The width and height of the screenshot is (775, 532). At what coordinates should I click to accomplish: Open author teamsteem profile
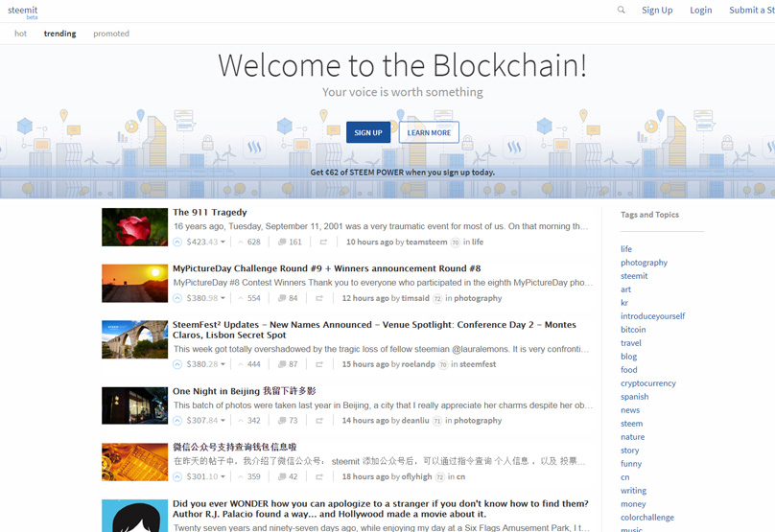click(427, 243)
